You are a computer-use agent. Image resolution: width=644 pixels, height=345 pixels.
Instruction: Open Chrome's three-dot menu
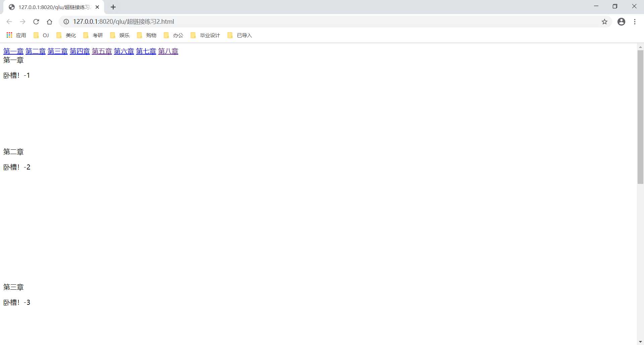point(635,22)
